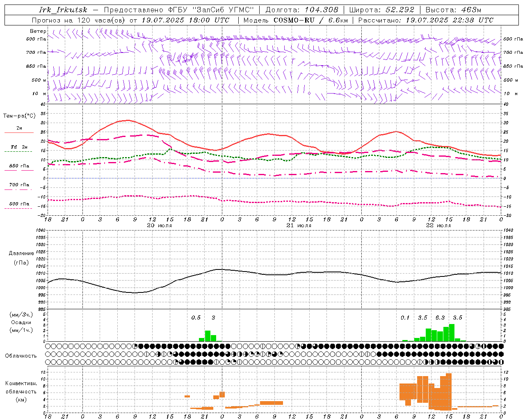
Task: Click the tallest green precipitation bar under value 3
Action: [208, 336]
